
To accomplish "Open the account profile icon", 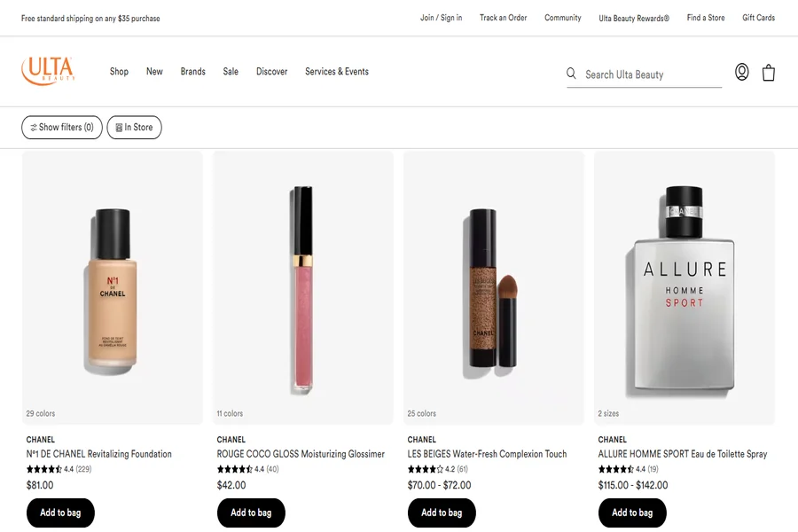I will [x=741, y=72].
